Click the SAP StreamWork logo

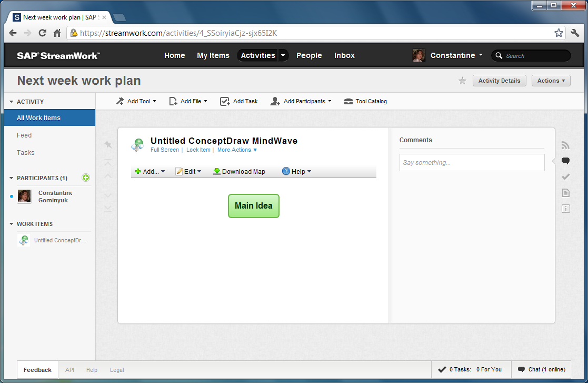click(x=58, y=55)
